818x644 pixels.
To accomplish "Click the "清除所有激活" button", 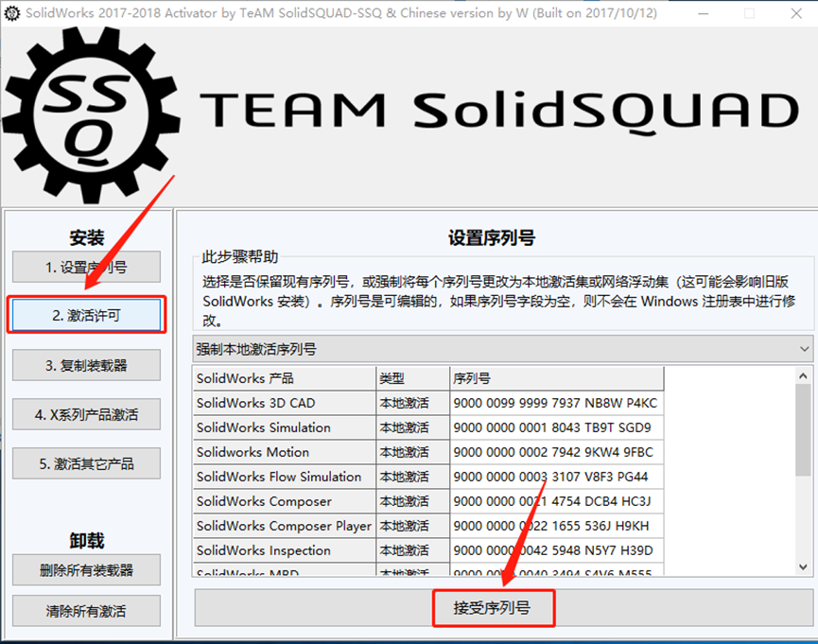I will tap(86, 611).
